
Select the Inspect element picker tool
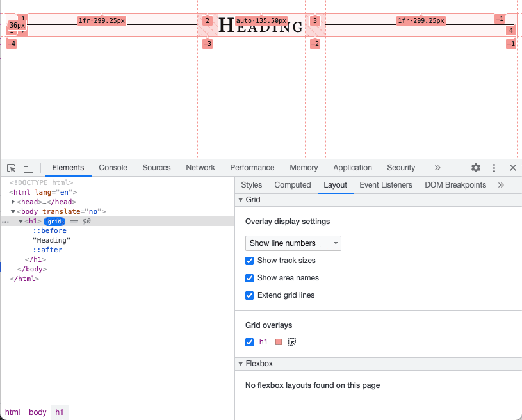(x=10, y=167)
